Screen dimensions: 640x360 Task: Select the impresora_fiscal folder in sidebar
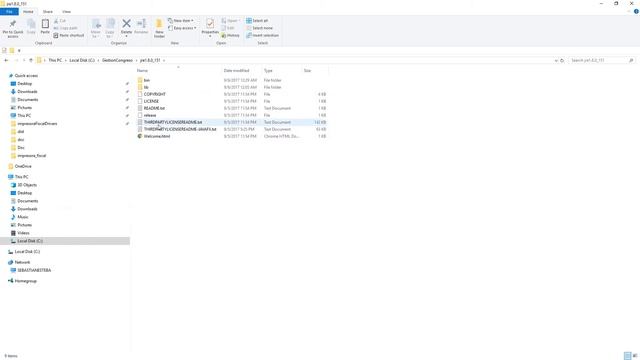point(32,156)
